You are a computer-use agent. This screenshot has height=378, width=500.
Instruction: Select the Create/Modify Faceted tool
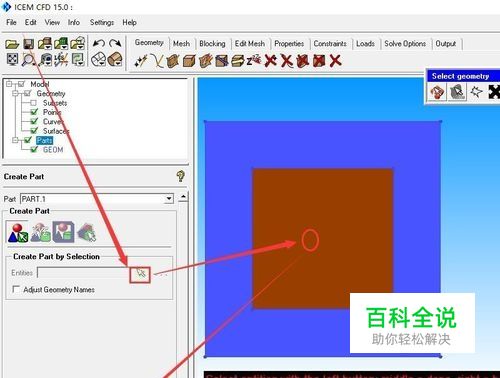click(x=206, y=61)
